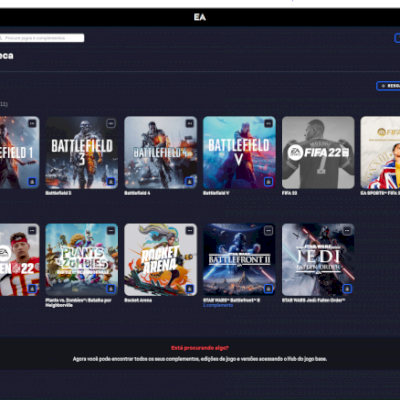Click the download icon on Jedi Fallen Order
This screenshot has width=400, height=400.
pos(347,289)
